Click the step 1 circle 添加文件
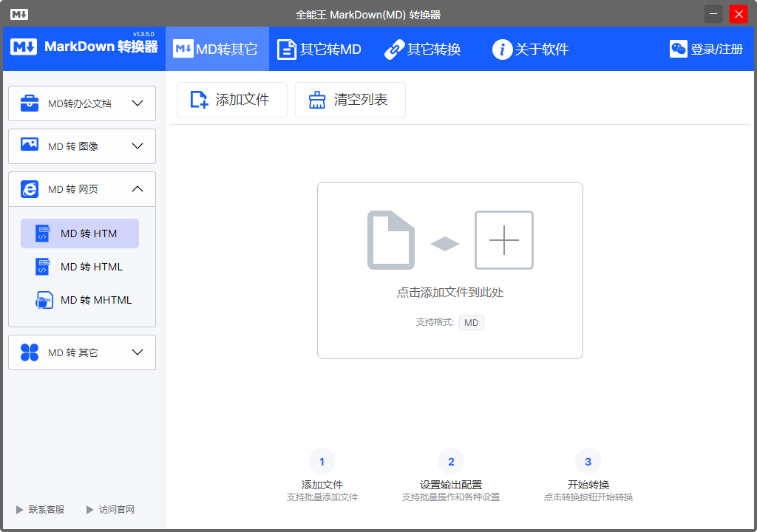 tap(322, 462)
